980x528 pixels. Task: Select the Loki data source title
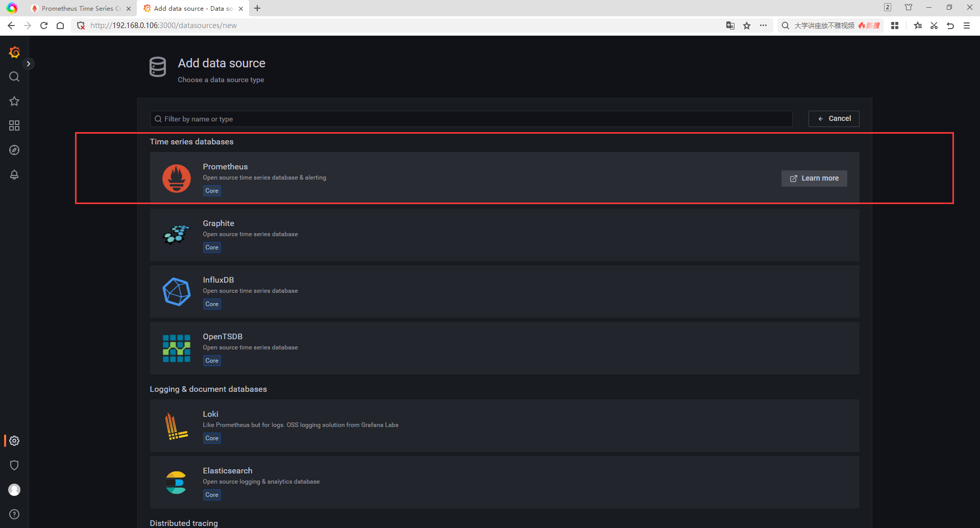tap(210, 414)
